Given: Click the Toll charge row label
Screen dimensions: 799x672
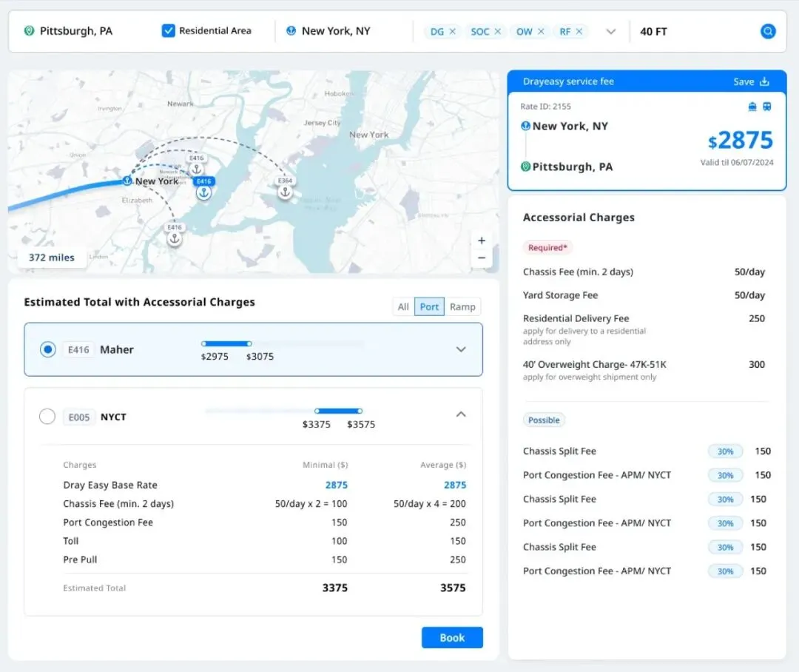Looking at the screenshot, I should 71,541.
